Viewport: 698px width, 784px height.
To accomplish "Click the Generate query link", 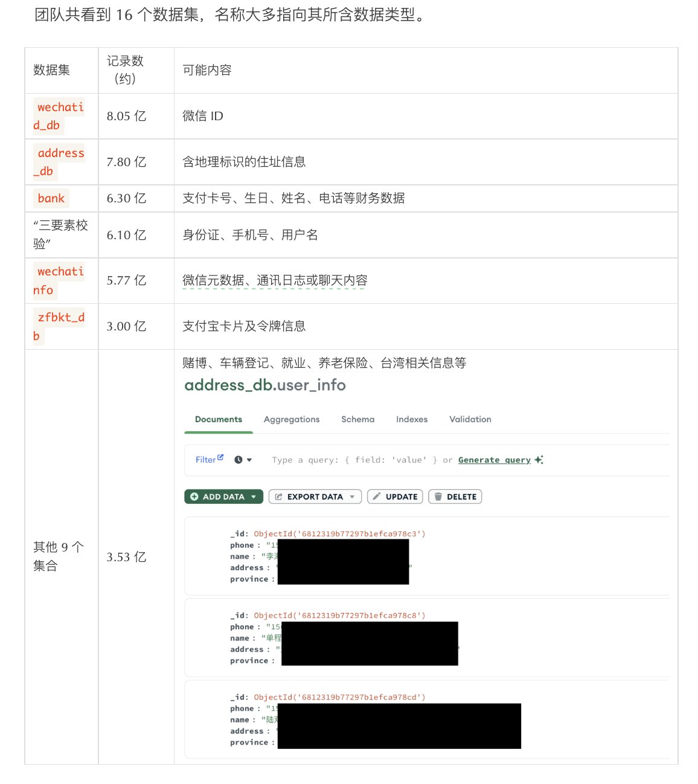I will [494, 460].
